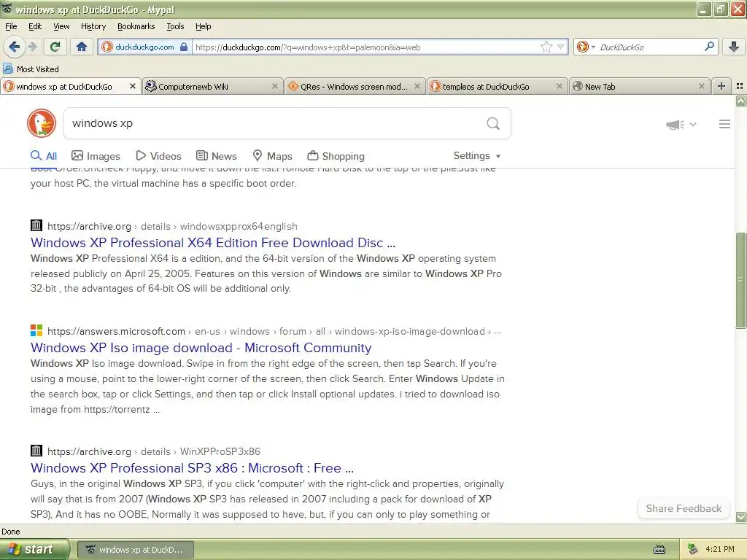Viewport: 747px width, 560px height.
Task: Click the archive.org favicon of SP3 result
Action: pyautogui.click(x=36, y=451)
